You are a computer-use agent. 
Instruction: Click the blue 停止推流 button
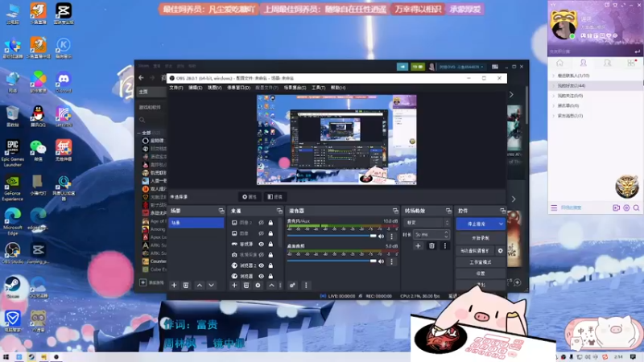477,224
